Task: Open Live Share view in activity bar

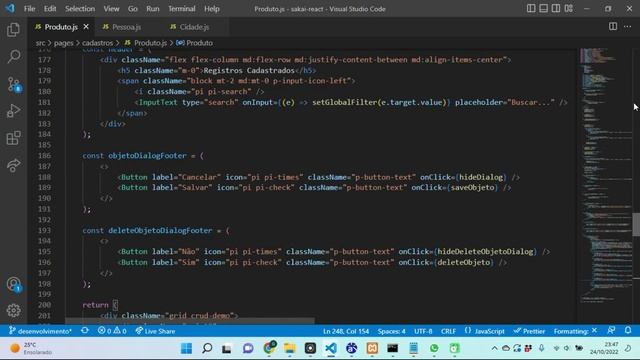Action: point(13,165)
